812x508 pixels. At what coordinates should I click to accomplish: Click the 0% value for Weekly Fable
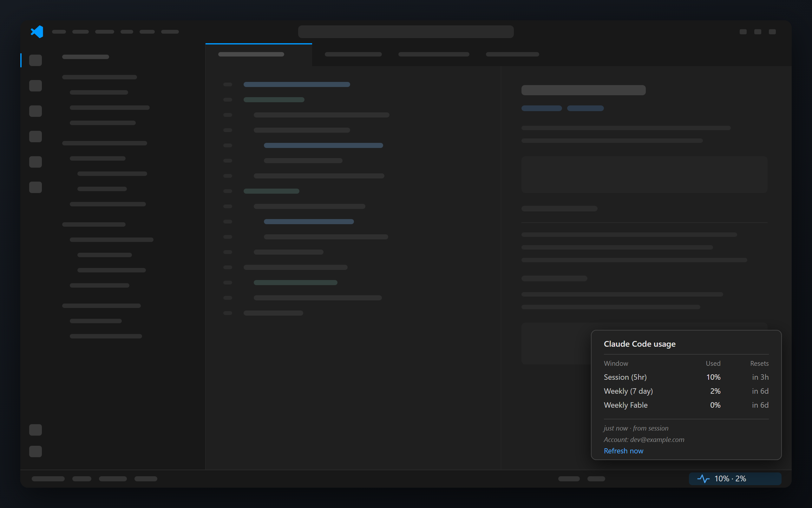pyautogui.click(x=715, y=405)
